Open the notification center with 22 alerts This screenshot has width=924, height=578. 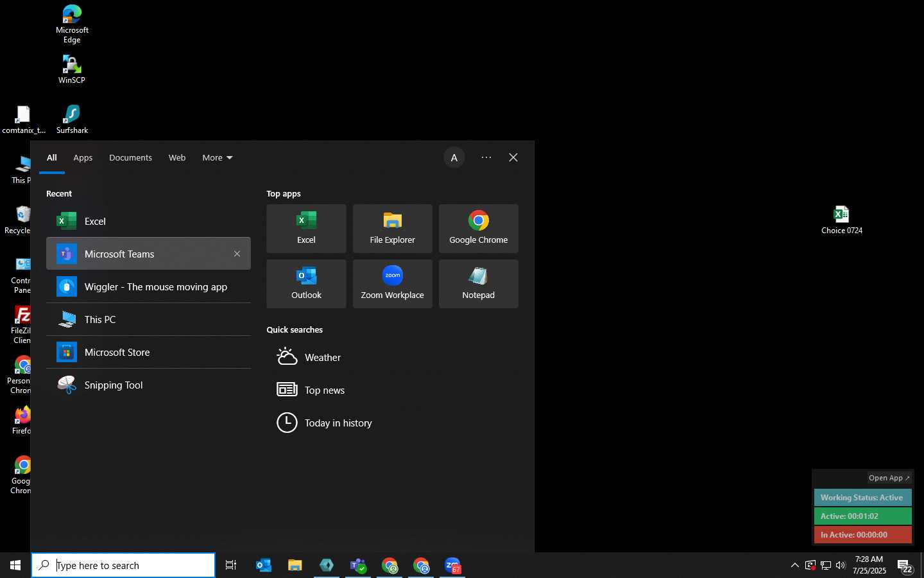905,566
